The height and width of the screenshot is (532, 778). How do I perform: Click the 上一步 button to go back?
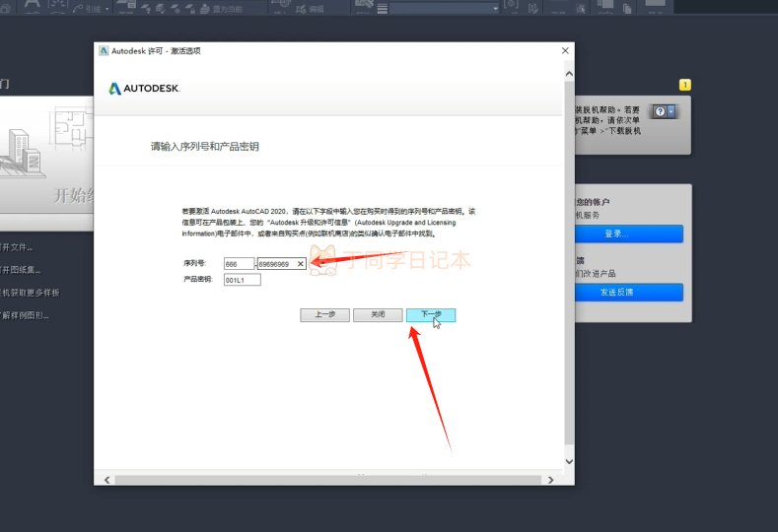pyautogui.click(x=325, y=315)
